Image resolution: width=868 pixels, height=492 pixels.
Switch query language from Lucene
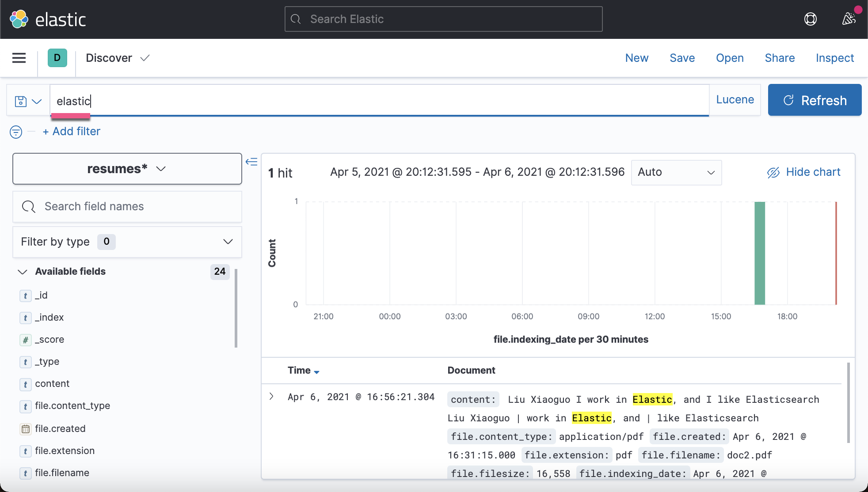pos(735,100)
